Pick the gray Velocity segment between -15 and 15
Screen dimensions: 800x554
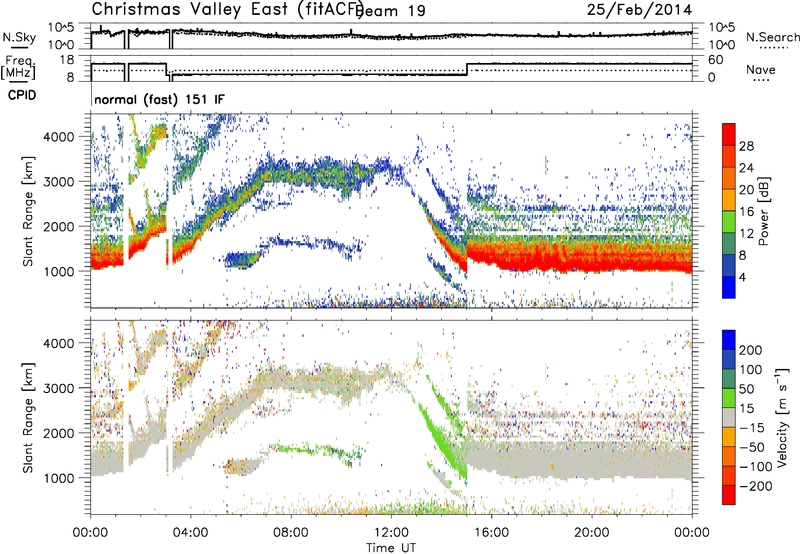729,417
